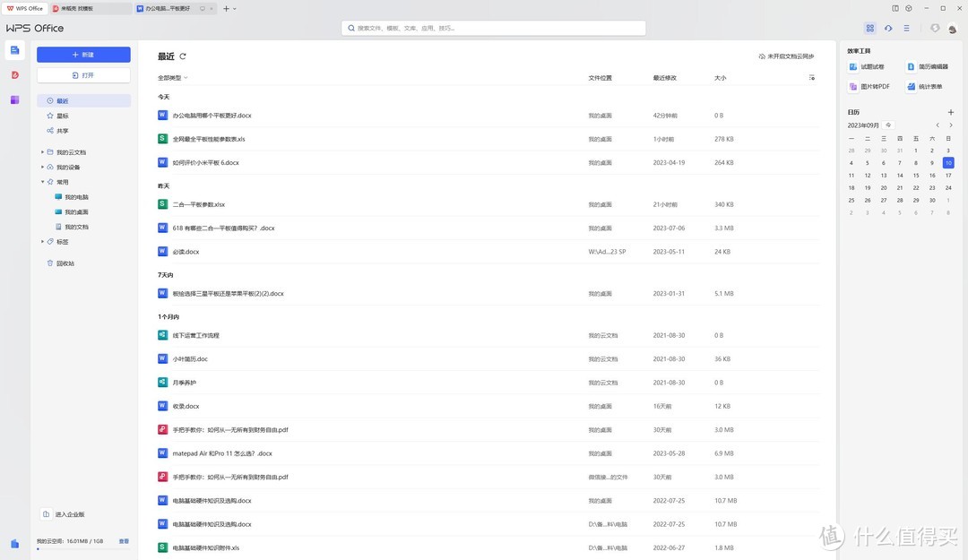This screenshot has width=968, height=560.
Task: Click the user avatar at top right
Action: [952, 29]
